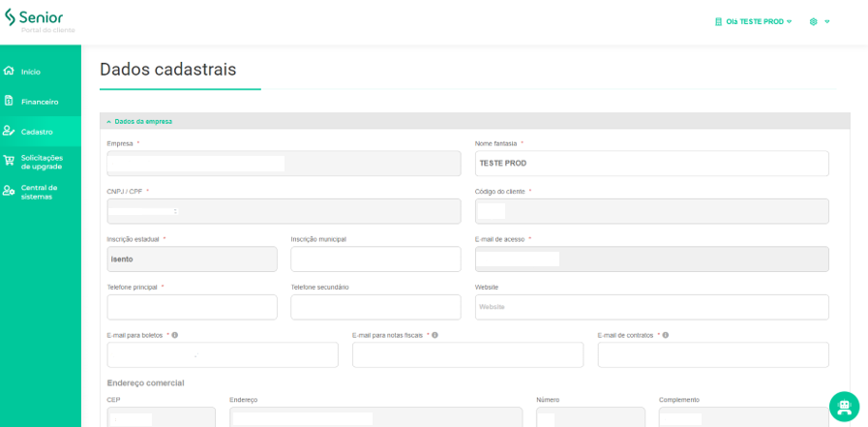Open the Início home icon
The height and width of the screenshot is (427, 868).
click(x=9, y=71)
